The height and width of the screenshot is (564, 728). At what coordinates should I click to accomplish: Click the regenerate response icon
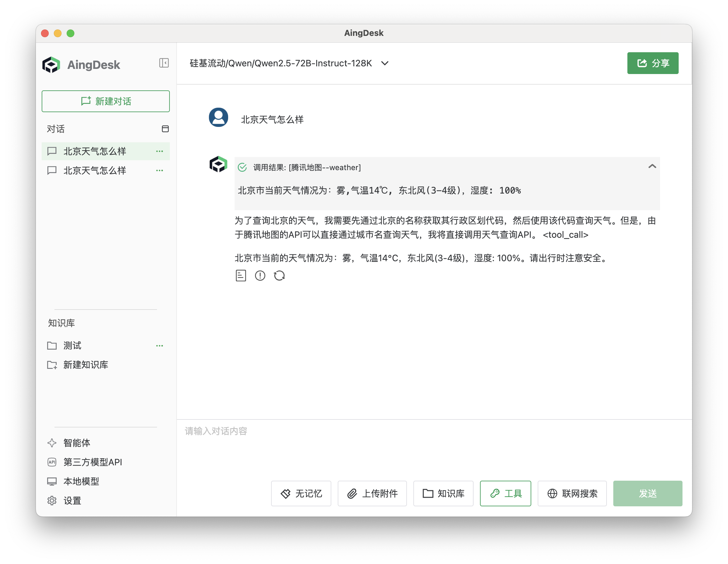(x=279, y=276)
